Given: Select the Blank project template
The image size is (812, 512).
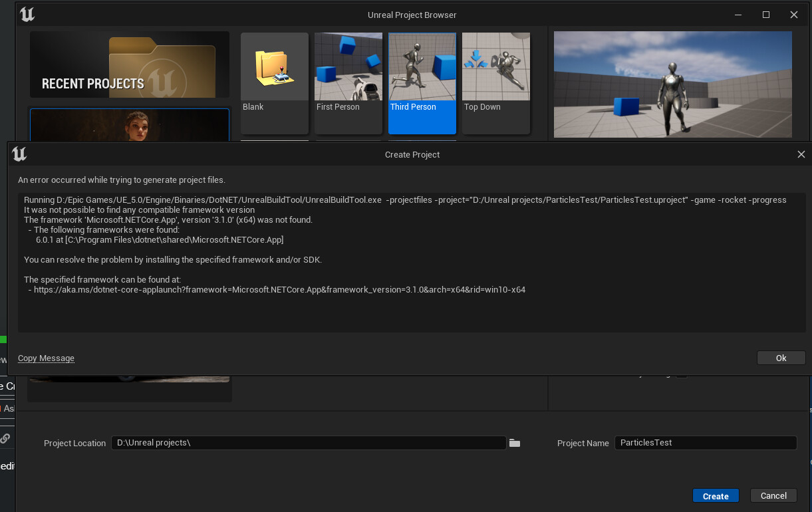Looking at the screenshot, I should click(275, 83).
